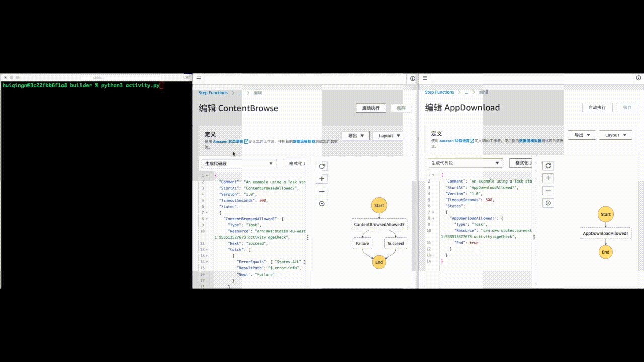Image resolution: width=644 pixels, height=362 pixels.
Task: Select the AppDownloadAllowed? node in graph
Action: pos(606,234)
